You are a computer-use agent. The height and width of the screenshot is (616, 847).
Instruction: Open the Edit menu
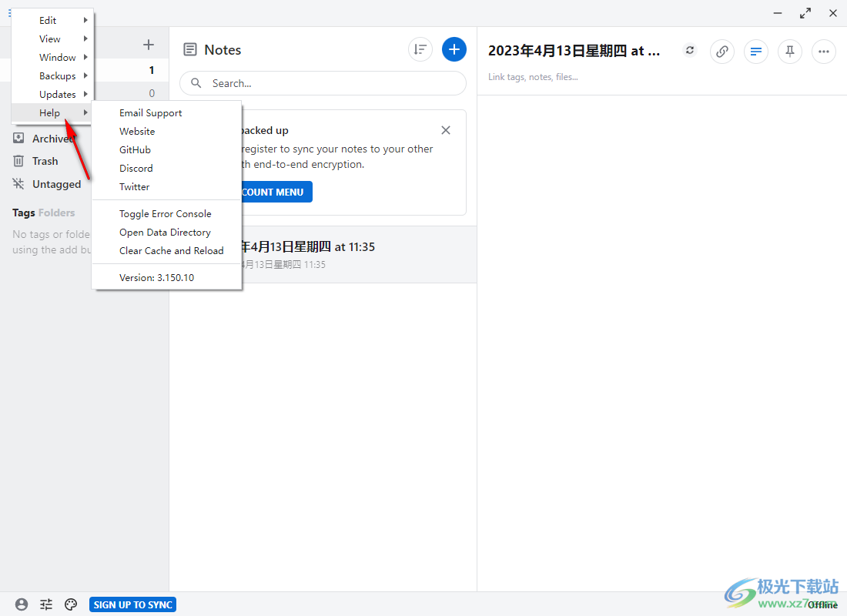(x=52, y=20)
